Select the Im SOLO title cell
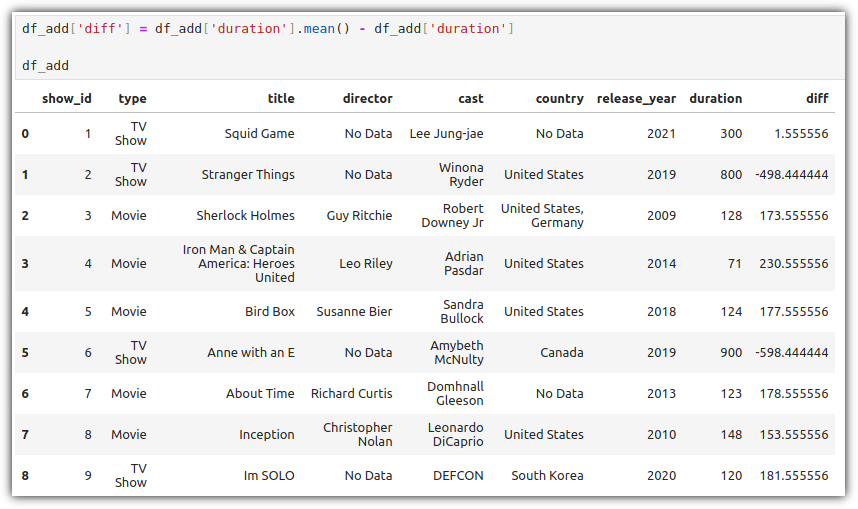Screen dimensions: 858x509 tap(269, 476)
